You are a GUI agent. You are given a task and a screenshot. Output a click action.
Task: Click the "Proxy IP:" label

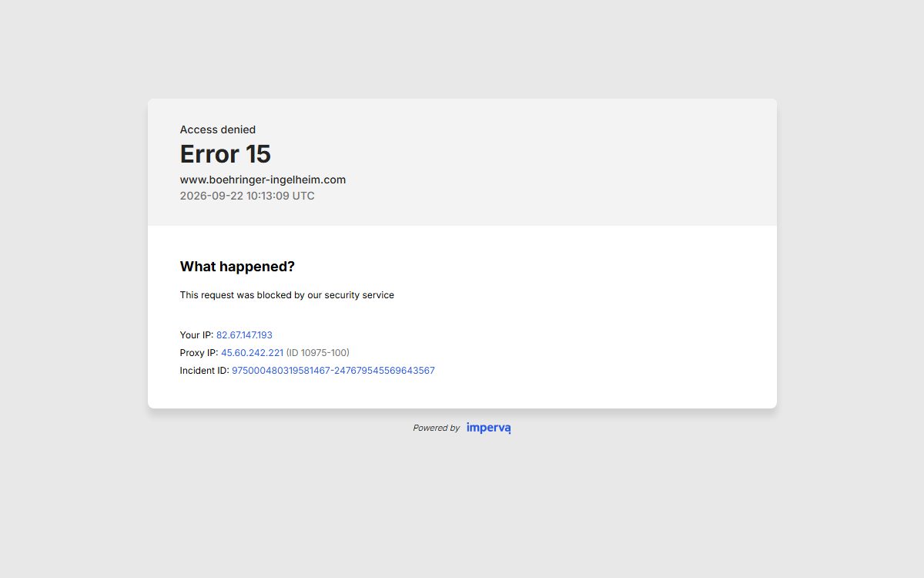click(x=199, y=353)
